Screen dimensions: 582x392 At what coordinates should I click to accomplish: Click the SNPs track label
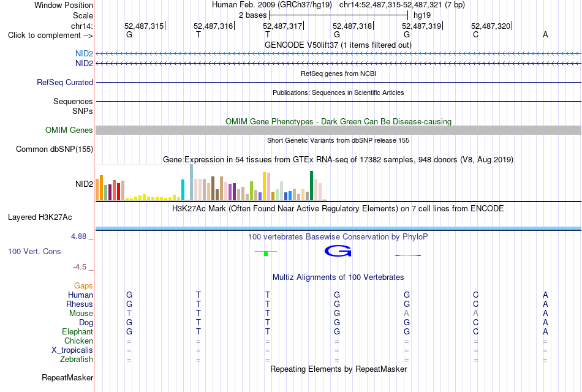[x=83, y=111]
